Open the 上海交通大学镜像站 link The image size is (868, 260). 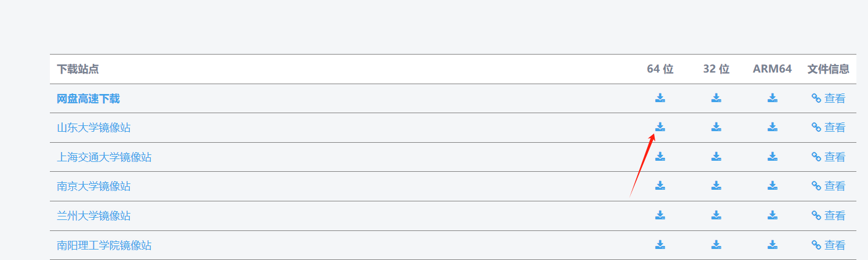click(104, 157)
